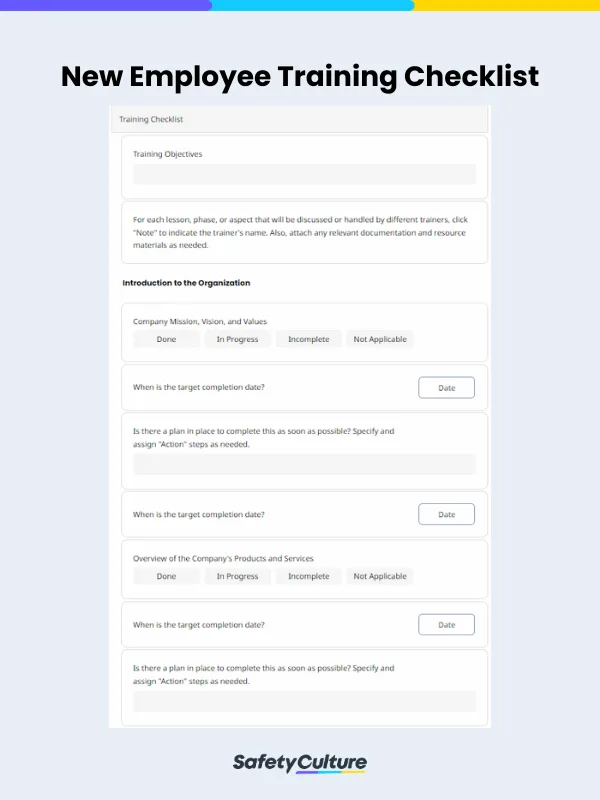Click the SafetyCulture logo
The height and width of the screenshot is (800, 600).
[300, 762]
